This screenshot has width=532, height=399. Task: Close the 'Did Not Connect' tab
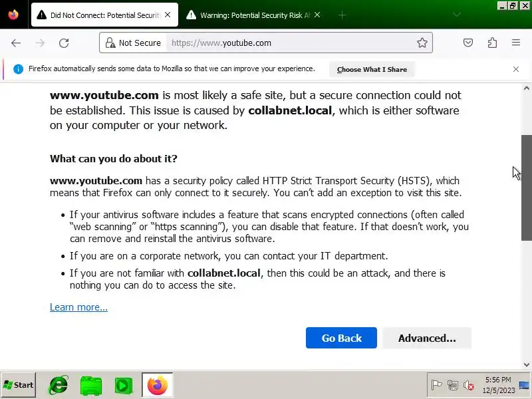pos(168,15)
